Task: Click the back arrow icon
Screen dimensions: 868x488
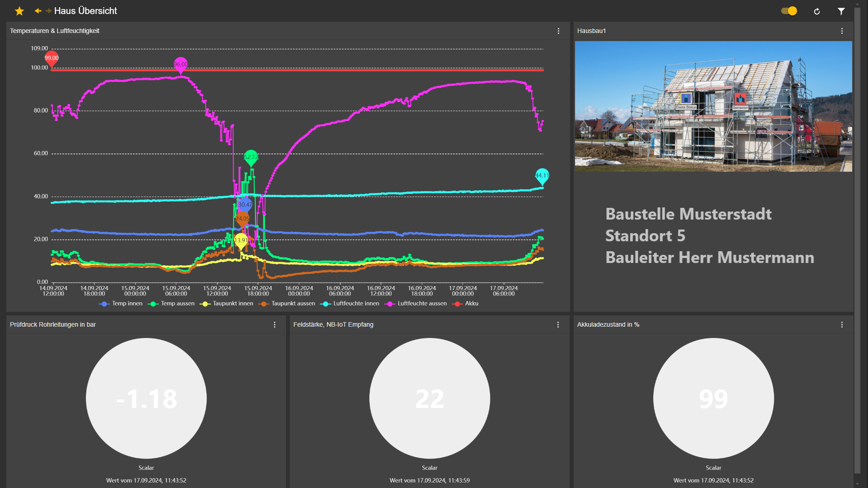Action: pos(38,11)
